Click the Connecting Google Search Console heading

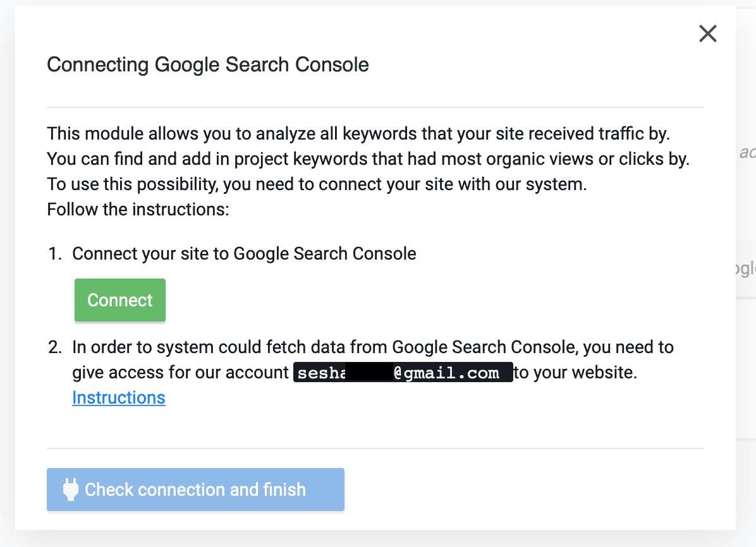pos(208,64)
